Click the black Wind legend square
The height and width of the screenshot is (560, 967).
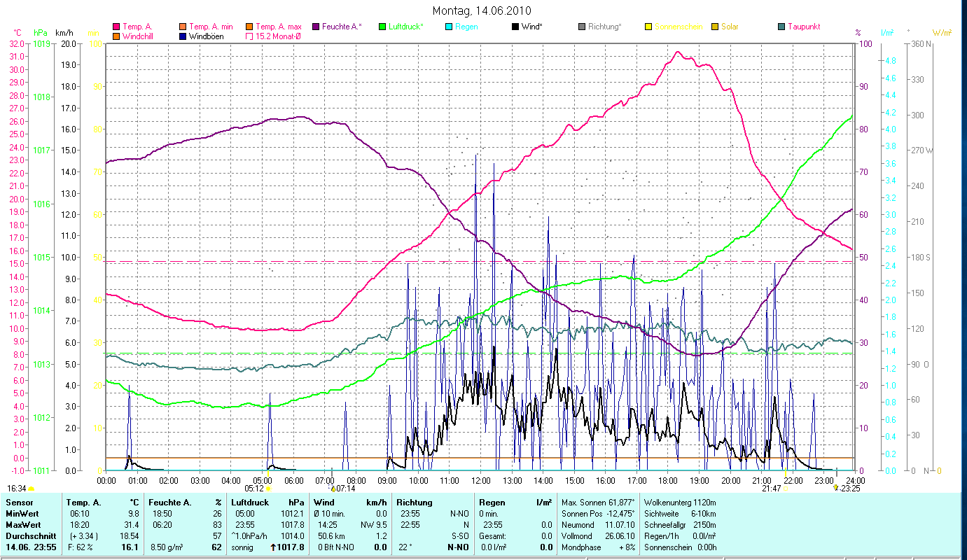515,27
